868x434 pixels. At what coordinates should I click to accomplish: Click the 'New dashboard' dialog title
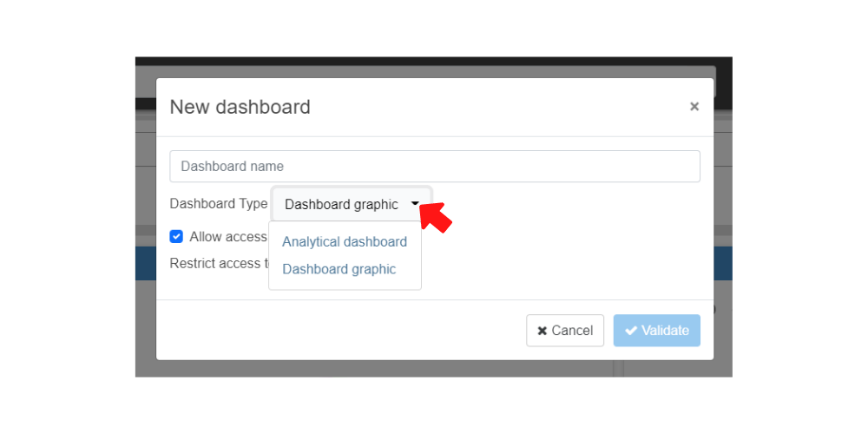click(x=240, y=107)
